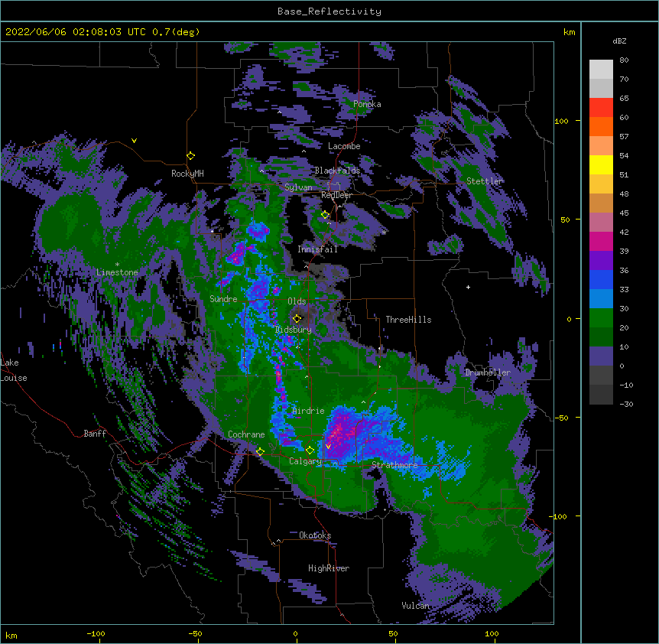Choose the blue 33-36 dBZ legend swatch
Image resolution: width=659 pixels, height=644 pixels.
601,279
